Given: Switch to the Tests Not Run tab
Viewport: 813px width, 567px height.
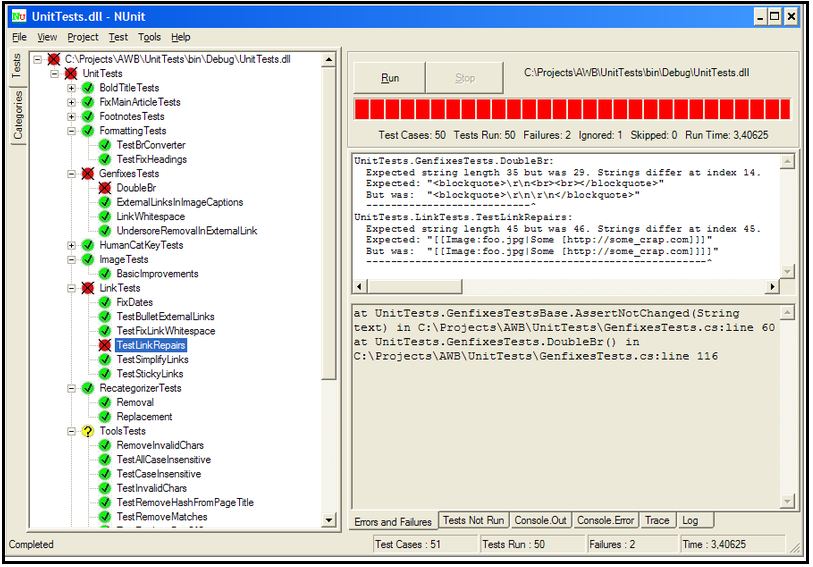Looking at the screenshot, I should (473, 520).
